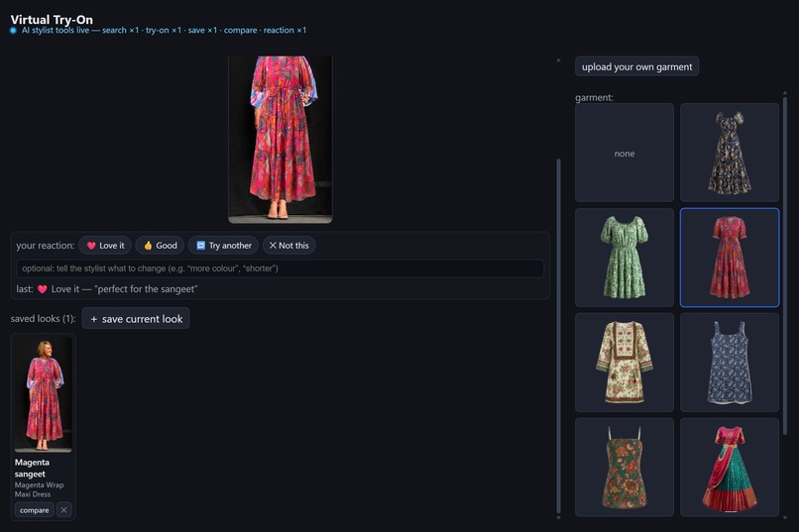Click the down arrow of main panel scrollbar
Viewport: 799px width, 532px height.
558,518
